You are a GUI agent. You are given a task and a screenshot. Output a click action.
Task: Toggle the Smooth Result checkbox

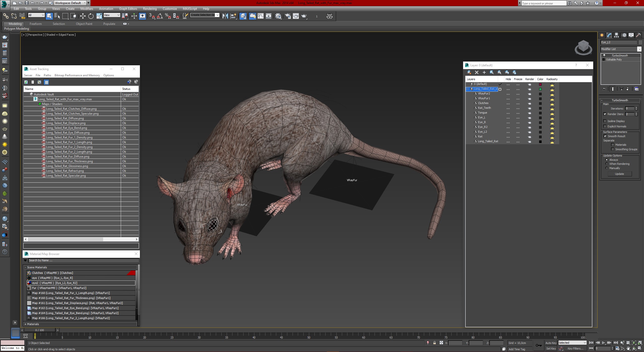pos(605,136)
